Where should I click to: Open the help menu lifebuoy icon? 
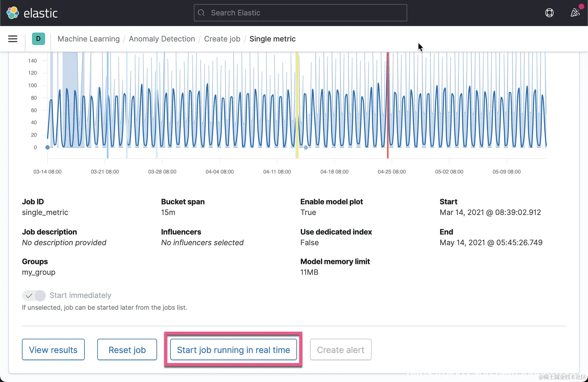click(549, 13)
